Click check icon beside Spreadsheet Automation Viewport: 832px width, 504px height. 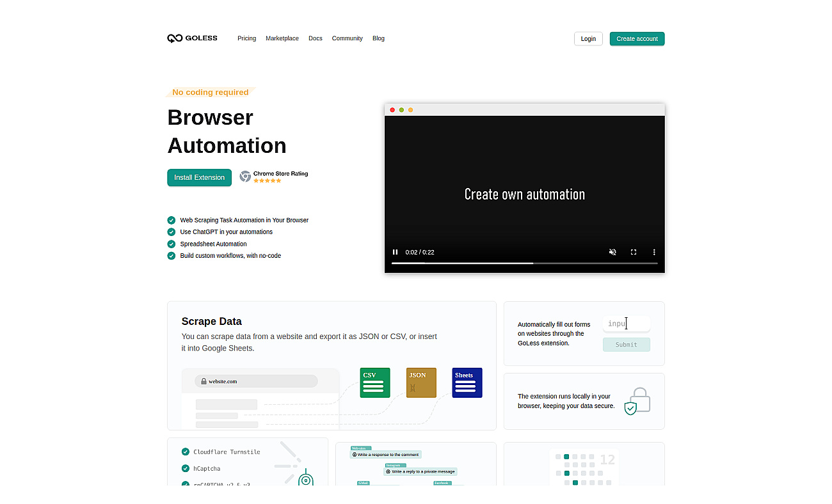pos(171,244)
